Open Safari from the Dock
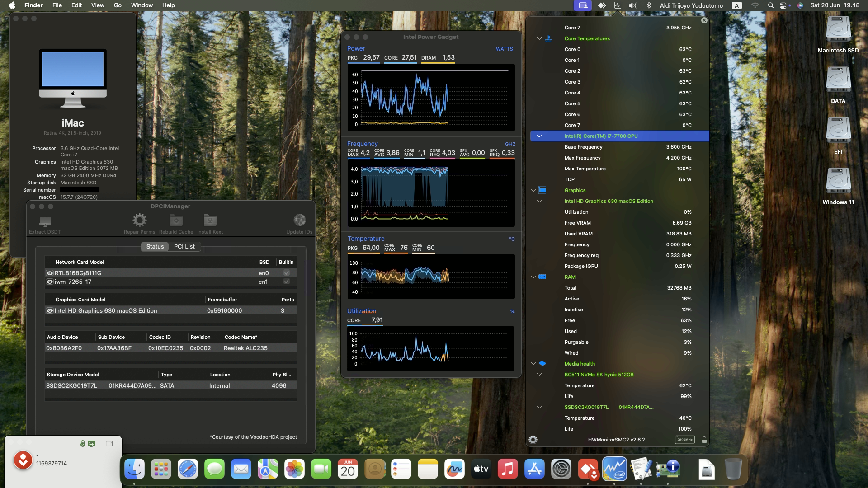The image size is (868, 488). pos(188,469)
